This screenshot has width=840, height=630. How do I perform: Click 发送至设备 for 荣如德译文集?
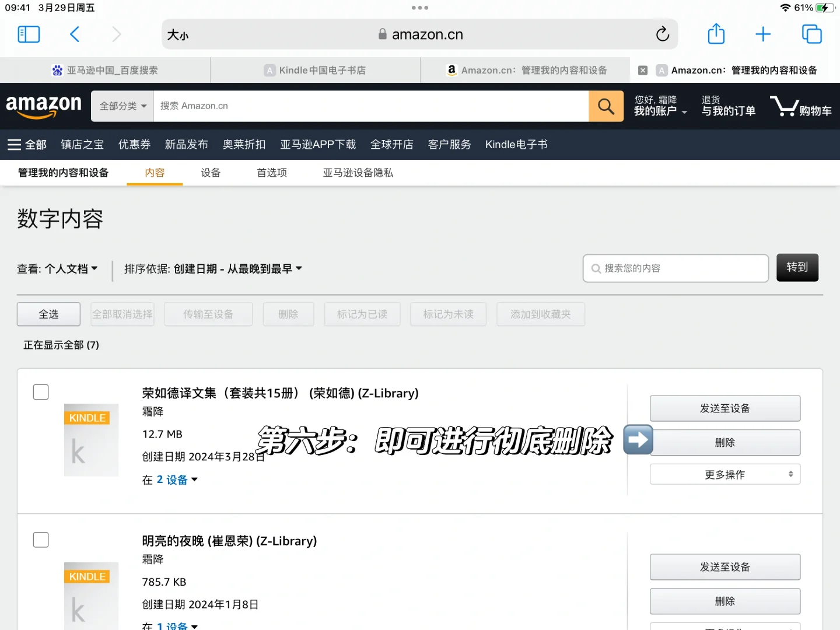pos(725,408)
